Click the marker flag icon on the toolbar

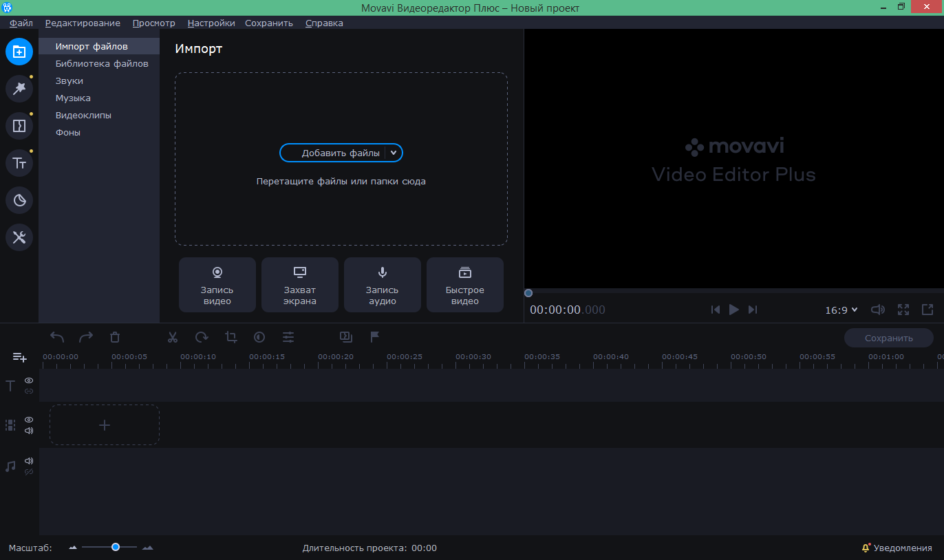click(x=374, y=337)
